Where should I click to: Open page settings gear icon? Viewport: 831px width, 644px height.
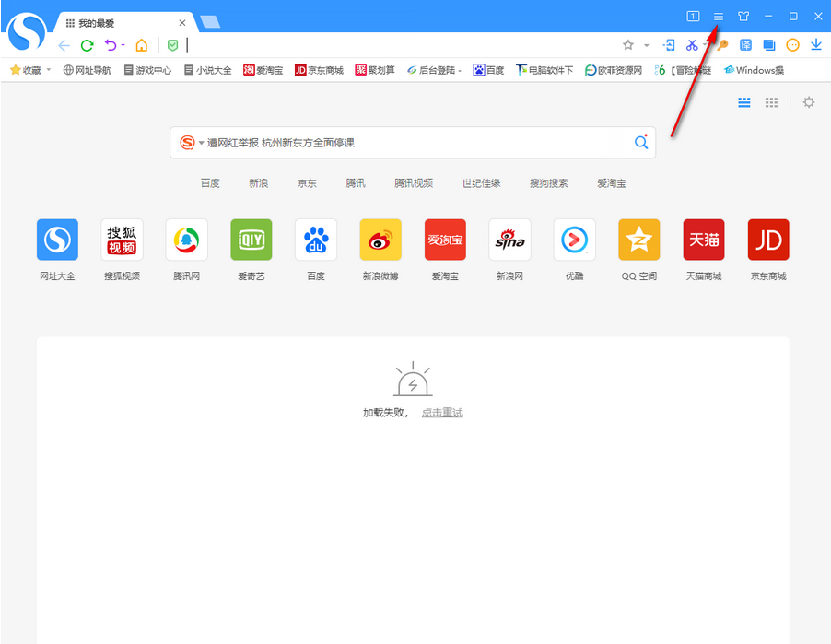pyautogui.click(x=809, y=102)
